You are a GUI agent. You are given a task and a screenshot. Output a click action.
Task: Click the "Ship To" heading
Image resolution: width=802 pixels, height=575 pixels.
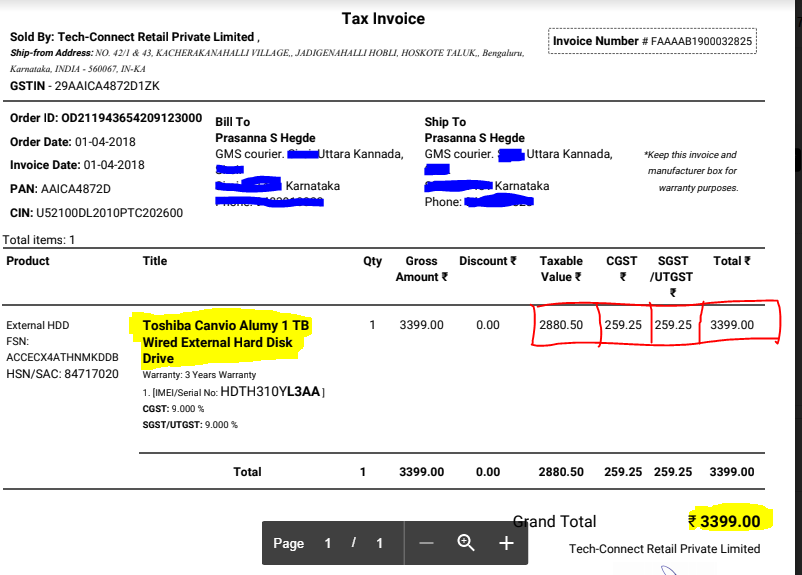click(445, 122)
